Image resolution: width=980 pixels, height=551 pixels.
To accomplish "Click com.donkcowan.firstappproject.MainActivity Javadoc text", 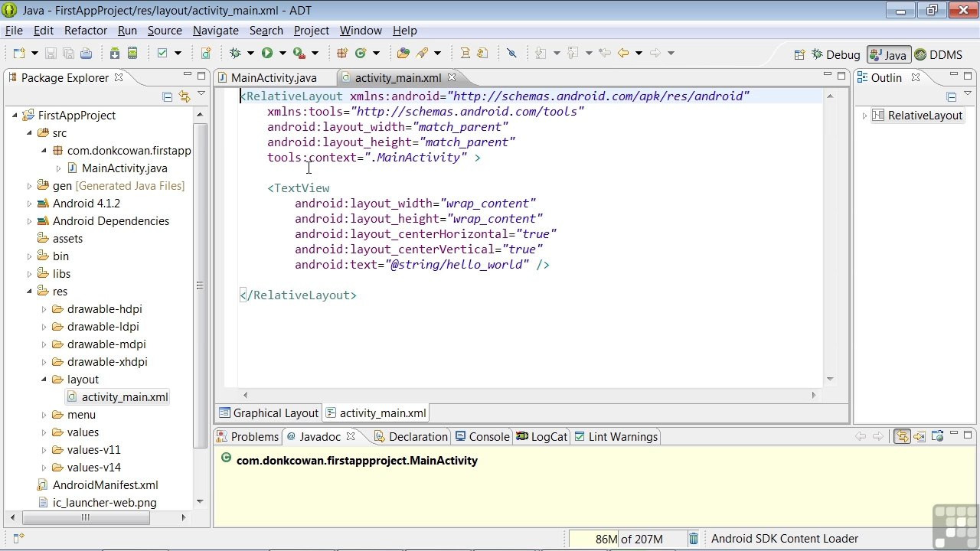I will [x=357, y=460].
